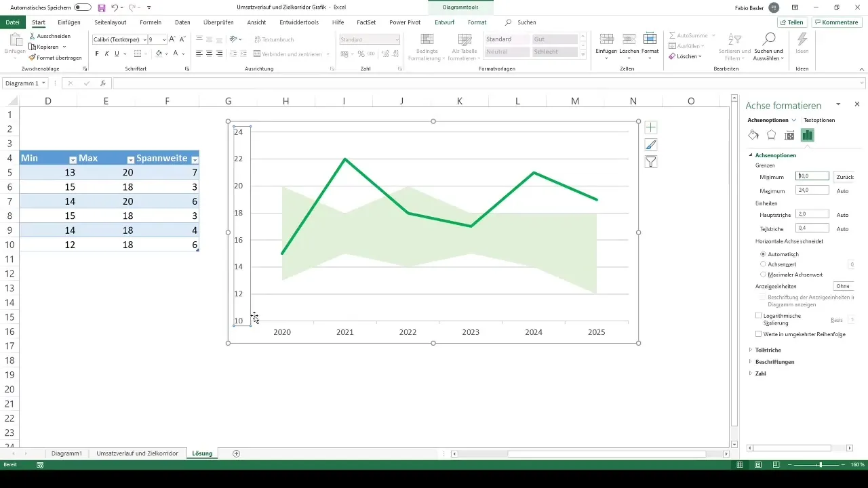Click the chart filter funnel icon
This screenshot has width=868, height=488.
(650, 161)
